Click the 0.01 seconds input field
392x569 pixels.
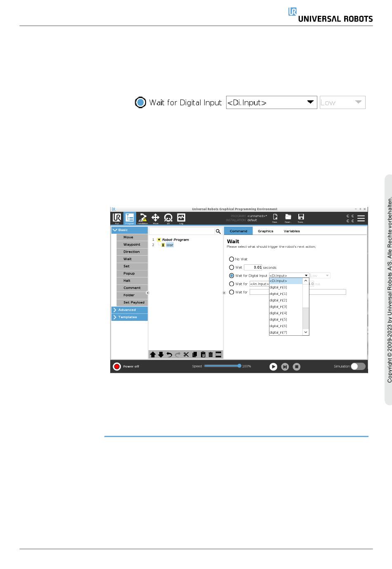click(x=253, y=267)
